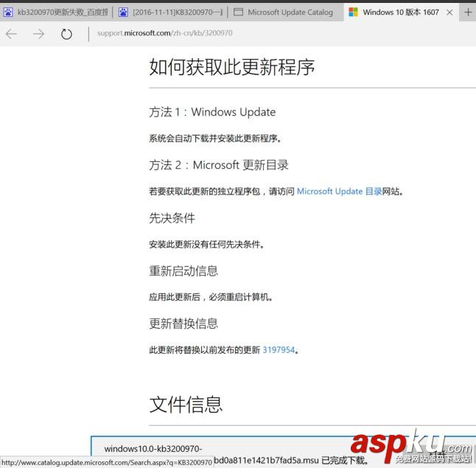Click the 如何获取此更新程序 heading

pos(231,67)
